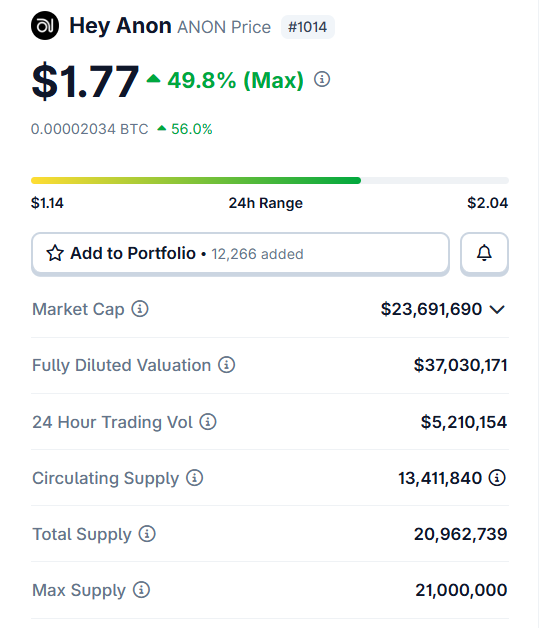Click the star icon in Add to Portfolio
The image size is (539, 628).
pyautogui.click(x=55, y=254)
